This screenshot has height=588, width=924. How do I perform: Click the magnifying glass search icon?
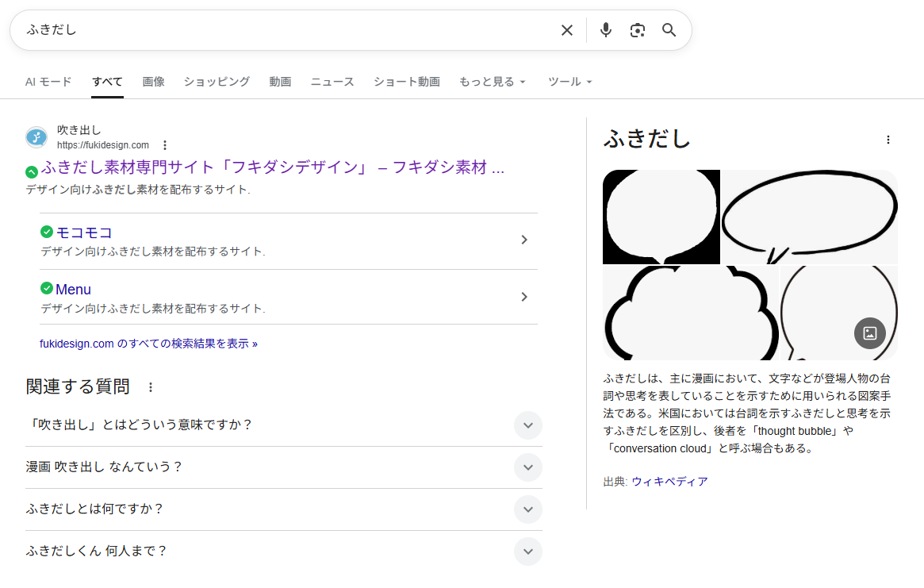pos(669,30)
